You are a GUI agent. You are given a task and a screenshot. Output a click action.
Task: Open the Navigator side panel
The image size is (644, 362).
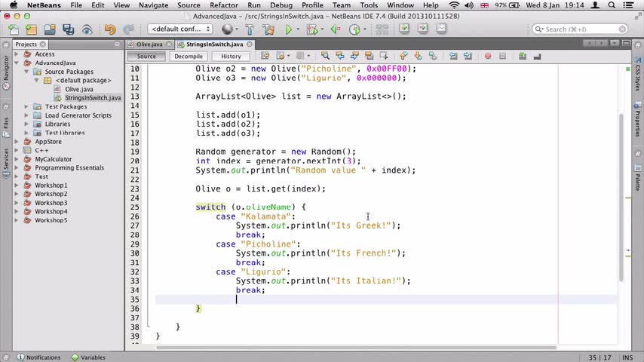tap(6, 72)
